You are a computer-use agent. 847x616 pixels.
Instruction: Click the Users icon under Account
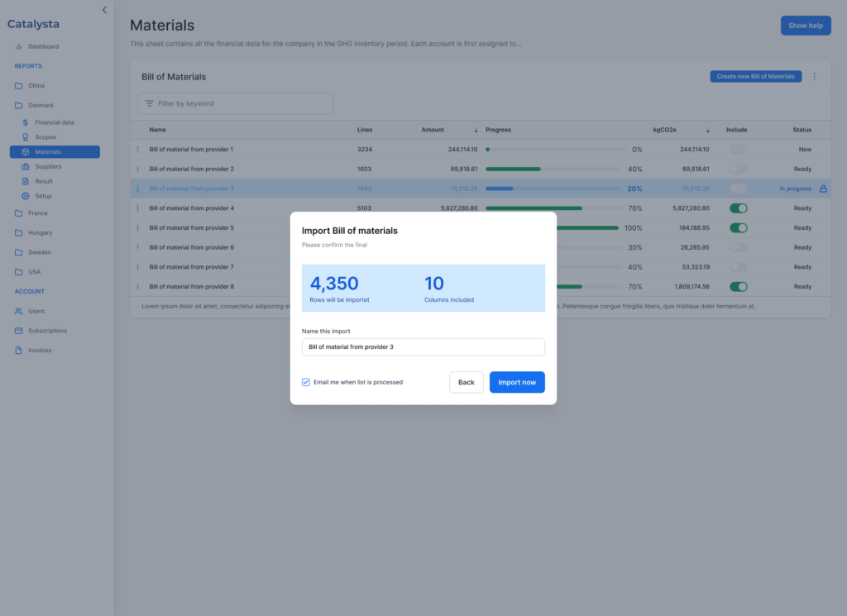18,311
